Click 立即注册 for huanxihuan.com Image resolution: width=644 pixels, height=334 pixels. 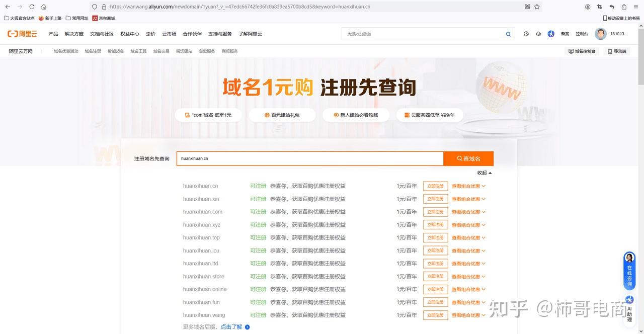[435, 212]
